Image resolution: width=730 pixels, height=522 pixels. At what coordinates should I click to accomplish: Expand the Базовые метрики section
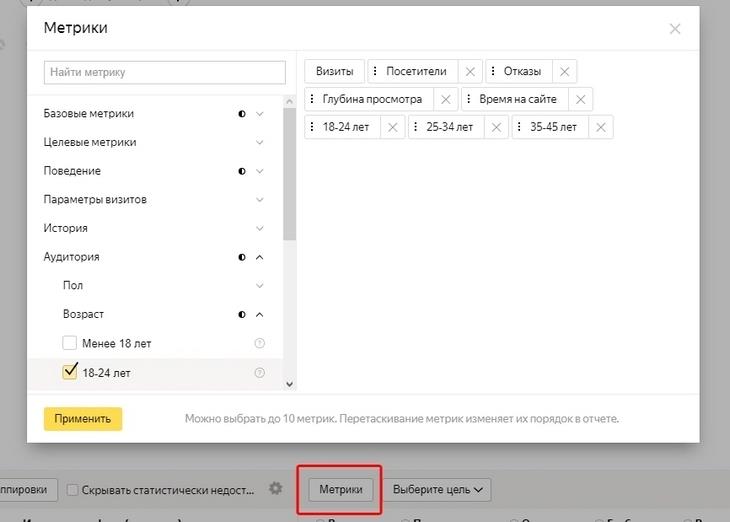(260, 114)
